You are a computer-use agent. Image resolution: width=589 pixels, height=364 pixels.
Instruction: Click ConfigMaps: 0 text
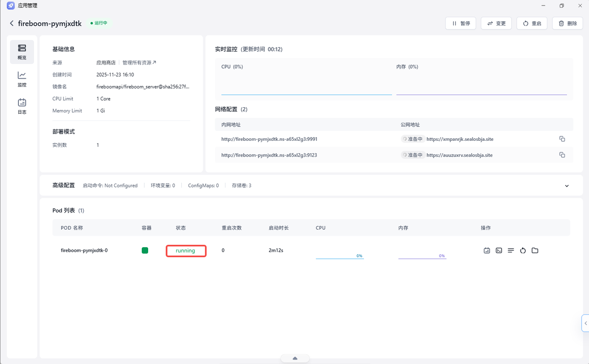pos(203,185)
